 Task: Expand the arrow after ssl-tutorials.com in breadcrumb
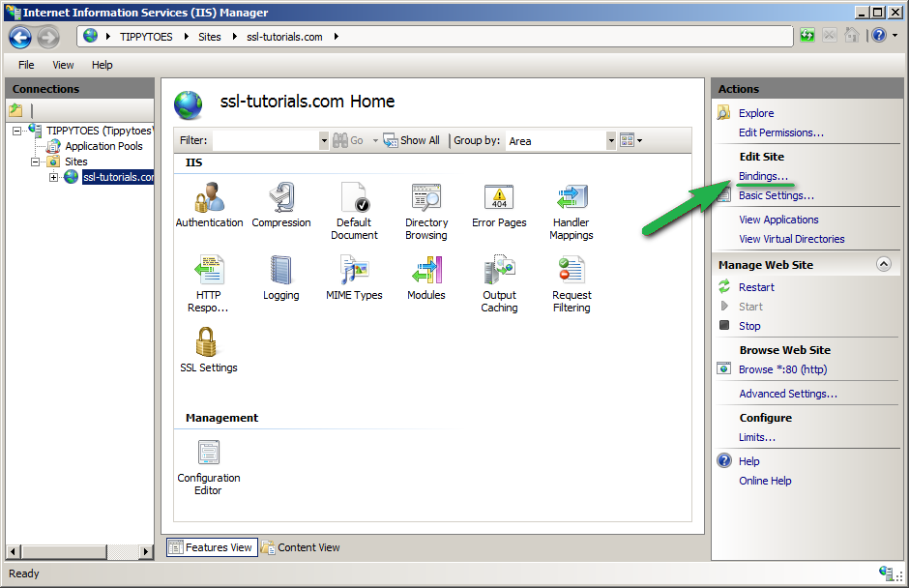[337, 37]
